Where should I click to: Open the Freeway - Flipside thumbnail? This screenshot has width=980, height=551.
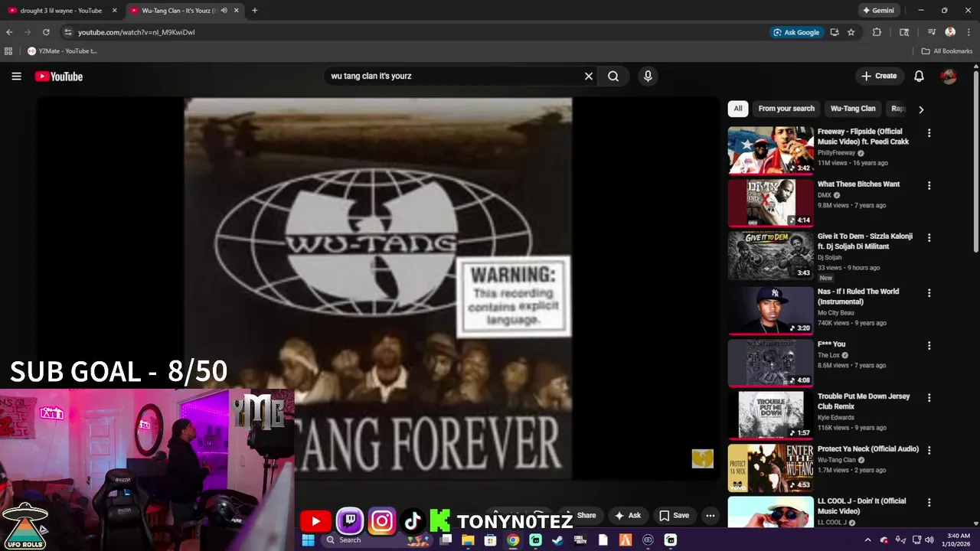(x=770, y=150)
